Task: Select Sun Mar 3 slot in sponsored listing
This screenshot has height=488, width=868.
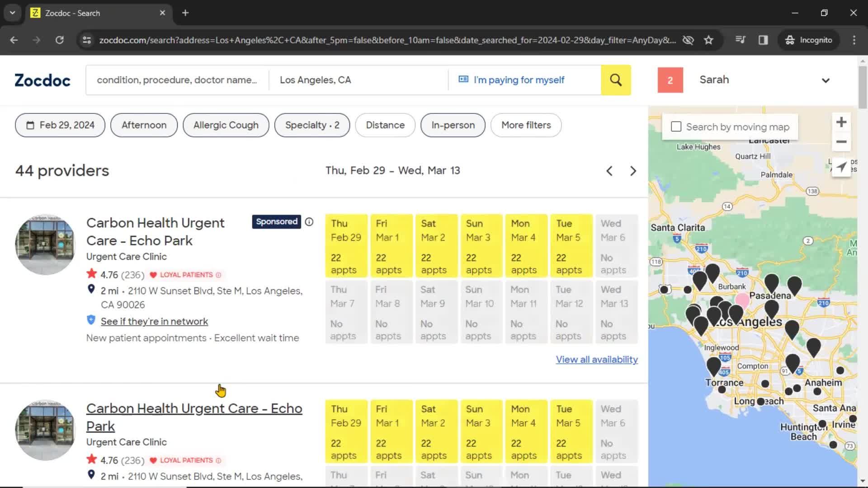Action: tap(481, 246)
